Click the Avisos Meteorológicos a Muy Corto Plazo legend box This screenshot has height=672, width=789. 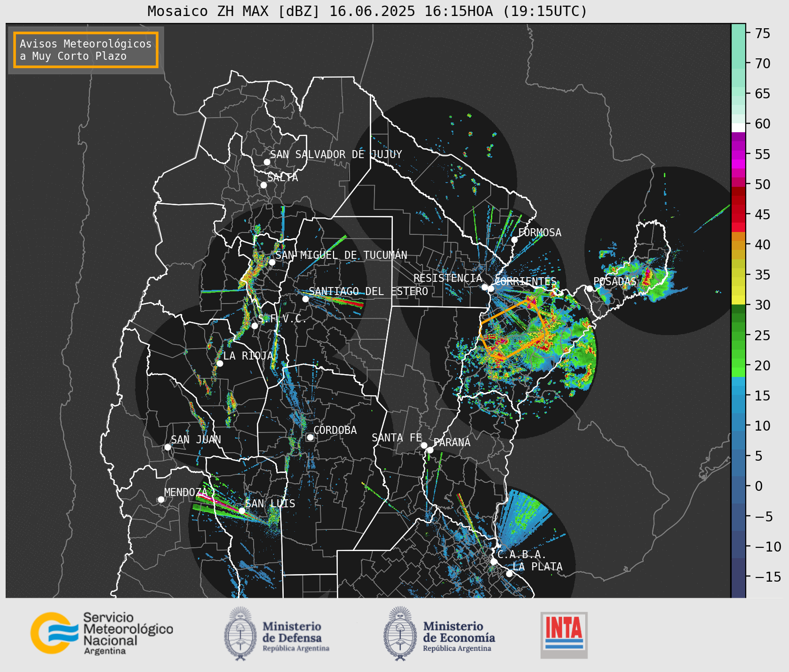point(86,50)
